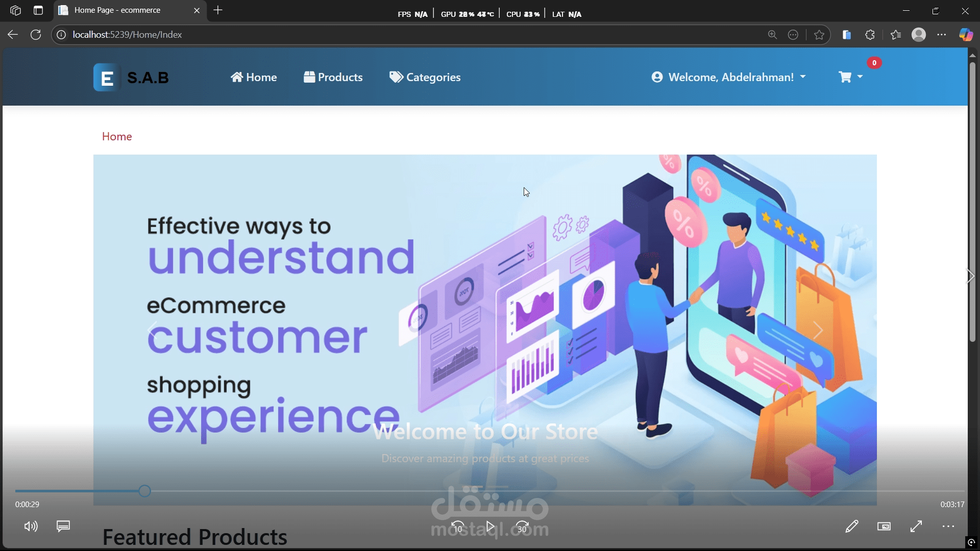Screen dimensions: 980x551
Task: Open the browser extensions panel
Action: [870, 34]
